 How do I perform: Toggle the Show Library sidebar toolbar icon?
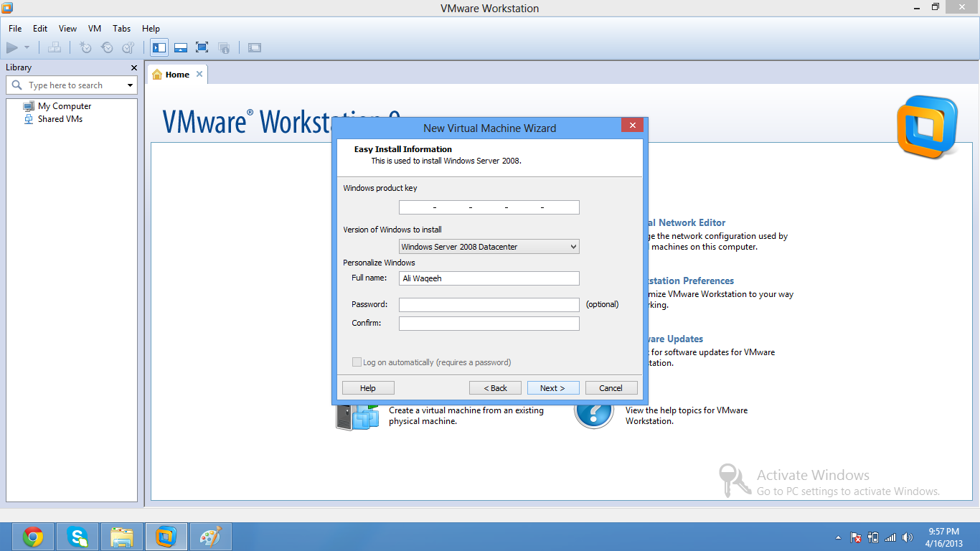point(159,48)
